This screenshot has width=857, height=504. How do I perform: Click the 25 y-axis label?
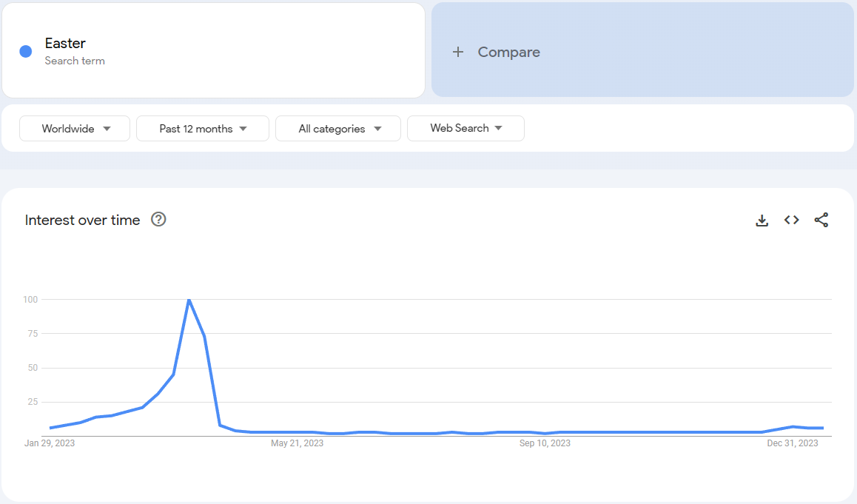(33, 402)
